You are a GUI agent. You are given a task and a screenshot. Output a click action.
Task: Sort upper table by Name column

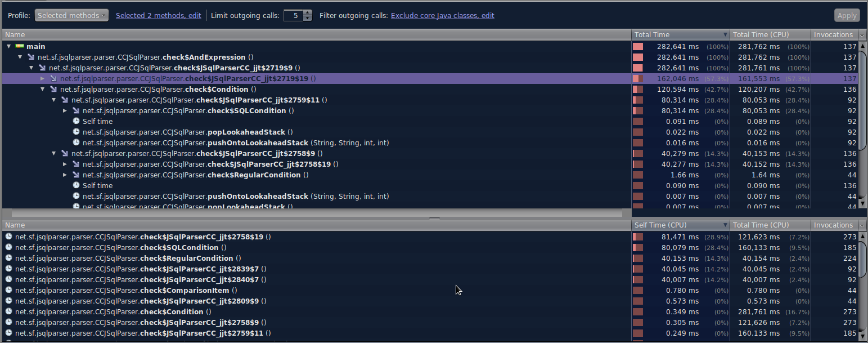point(317,35)
